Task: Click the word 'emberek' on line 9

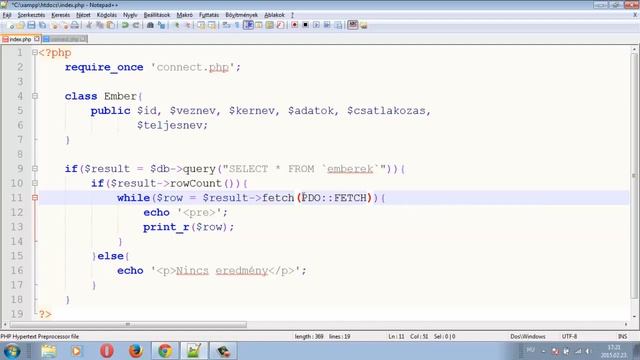Action: [350, 169]
